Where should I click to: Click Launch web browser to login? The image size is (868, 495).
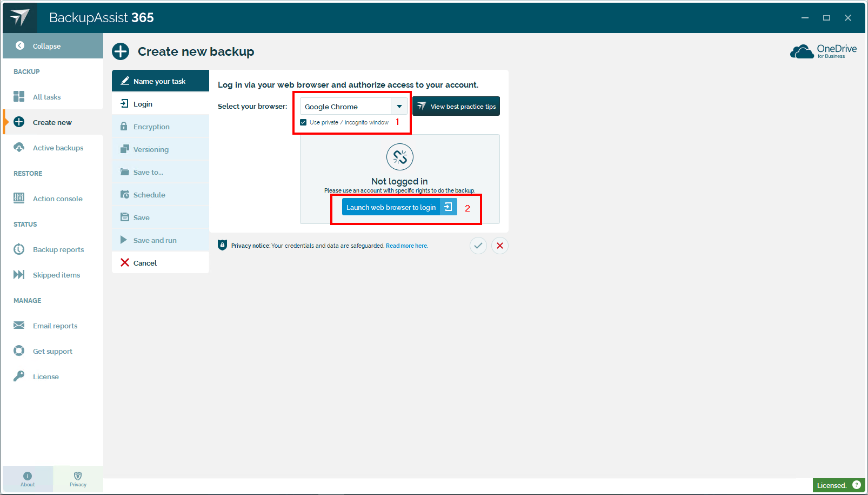[x=399, y=207]
